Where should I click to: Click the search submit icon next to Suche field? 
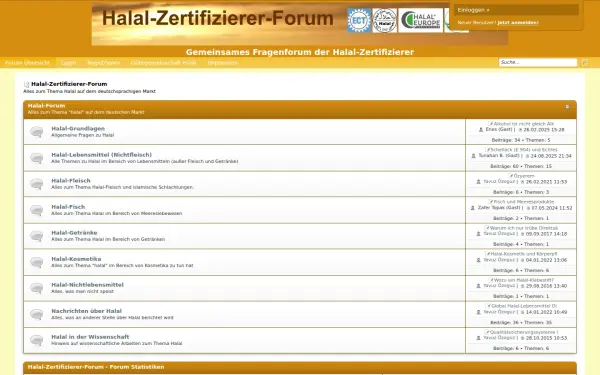click(584, 62)
